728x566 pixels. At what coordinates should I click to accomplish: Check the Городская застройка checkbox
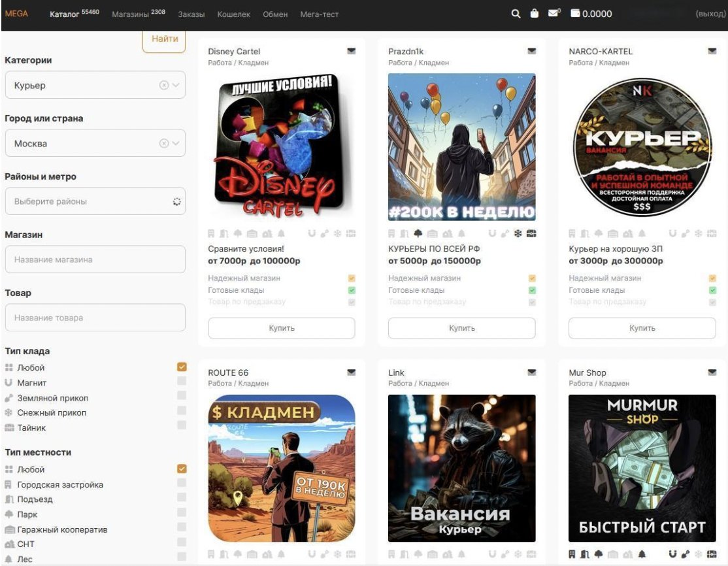[182, 483]
